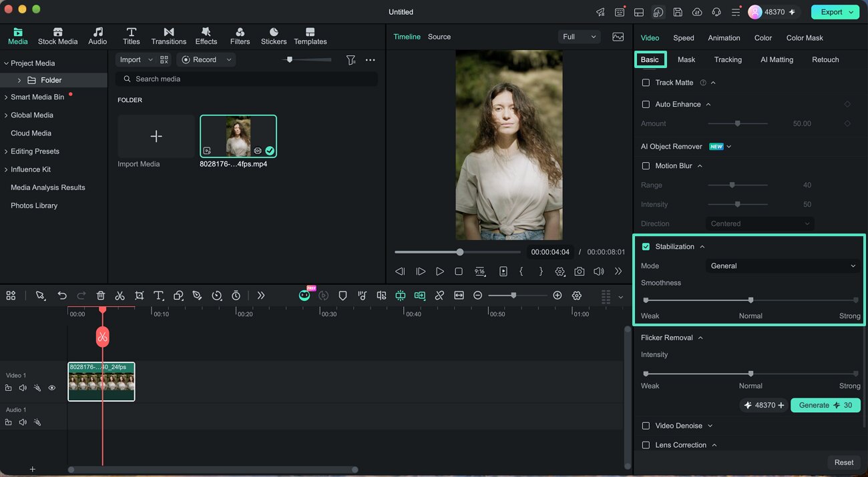Open the AI Matting sub-tab
868x477 pixels.
coord(777,59)
